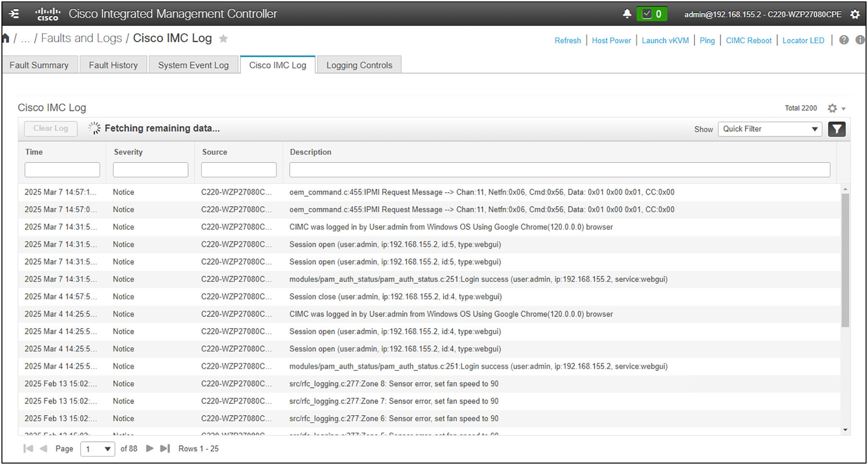
Task: Open the Quick Filter dropdown
Action: click(770, 129)
